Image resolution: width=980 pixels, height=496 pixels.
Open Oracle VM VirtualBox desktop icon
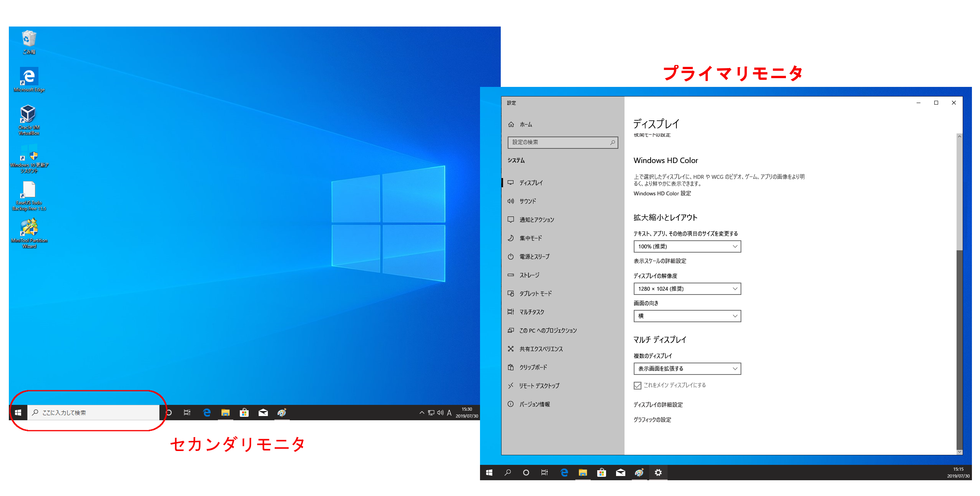[28, 115]
